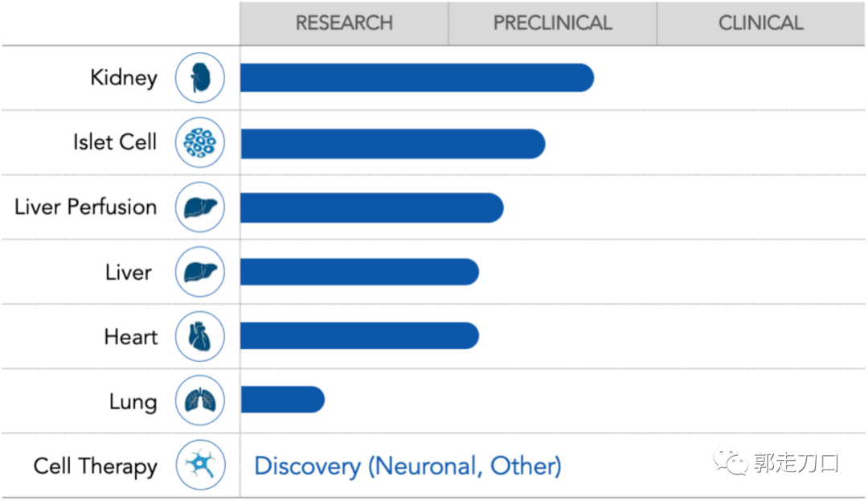Click the heart organ icon
Image resolution: width=868 pixels, height=501 pixels.
(x=199, y=336)
